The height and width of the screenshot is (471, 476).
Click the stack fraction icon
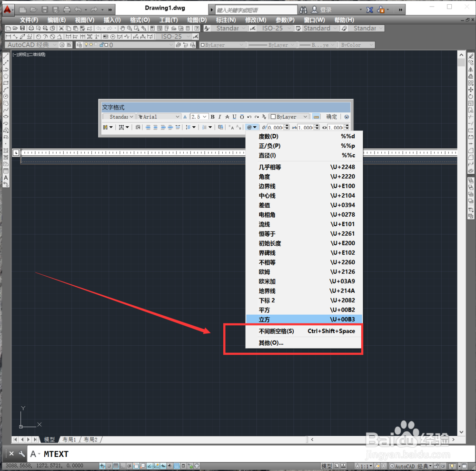point(264,117)
